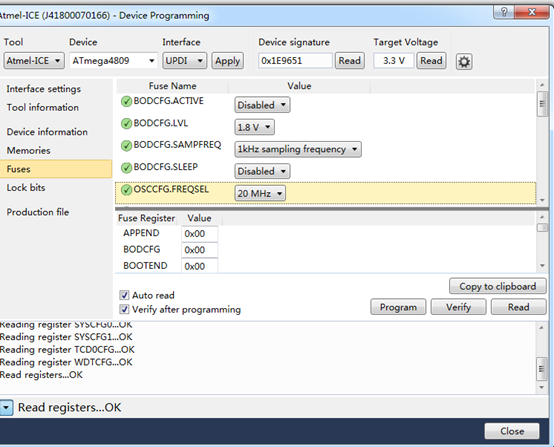Viewport: 554px width, 447px height.
Task: Click the BODCFG.ACTIVE green status checkmark
Action: 126,101
